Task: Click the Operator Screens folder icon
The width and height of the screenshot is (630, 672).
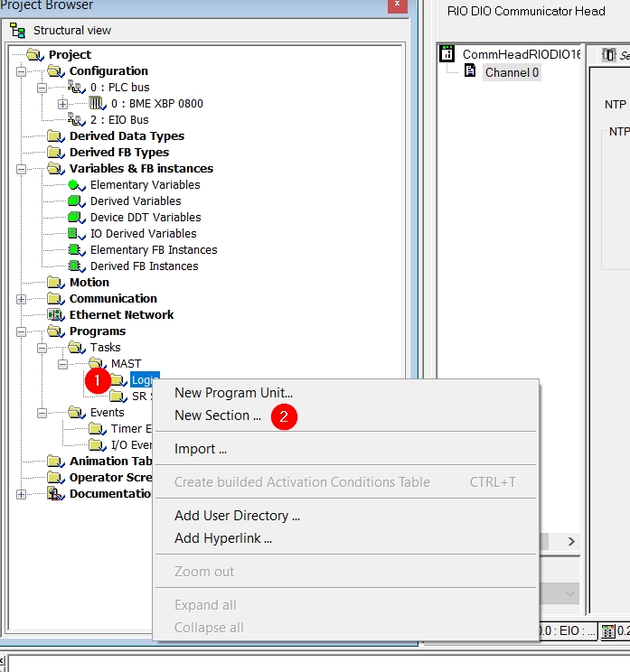Action: (x=56, y=478)
